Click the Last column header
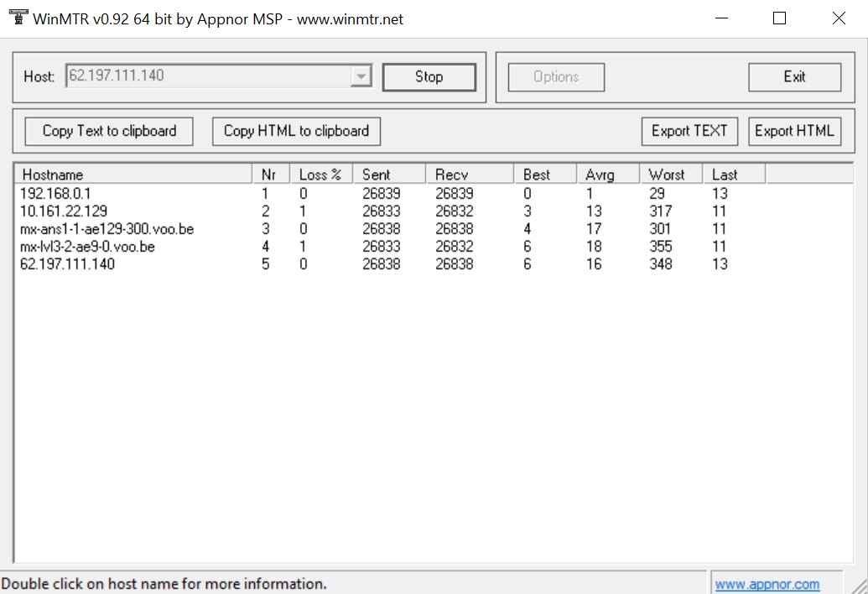Image resolution: width=868 pixels, height=594 pixels. coord(734,175)
